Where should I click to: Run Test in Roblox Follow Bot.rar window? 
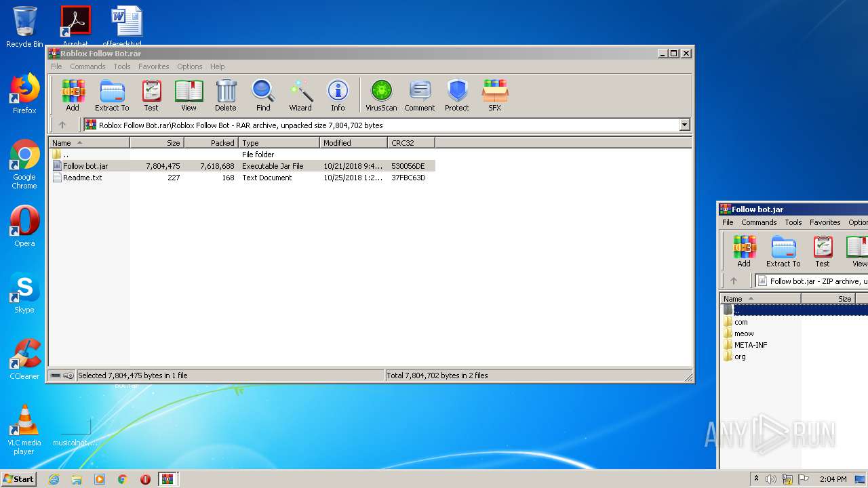coord(151,95)
